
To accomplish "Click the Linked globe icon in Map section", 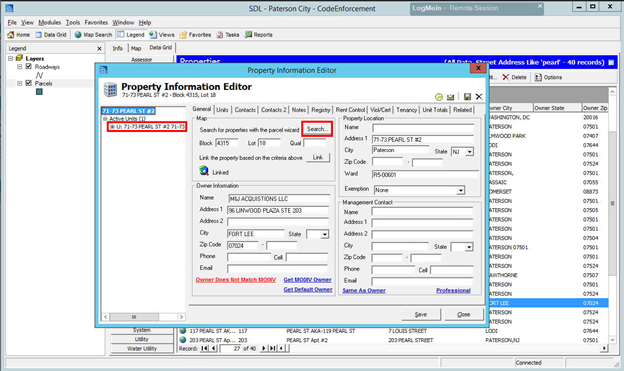I will coord(204,171).
